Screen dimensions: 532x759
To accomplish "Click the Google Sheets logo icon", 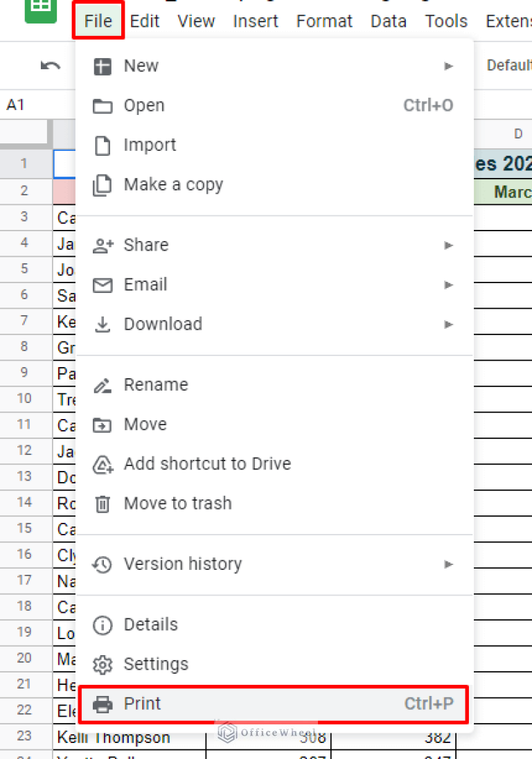I will coord(40,8).
